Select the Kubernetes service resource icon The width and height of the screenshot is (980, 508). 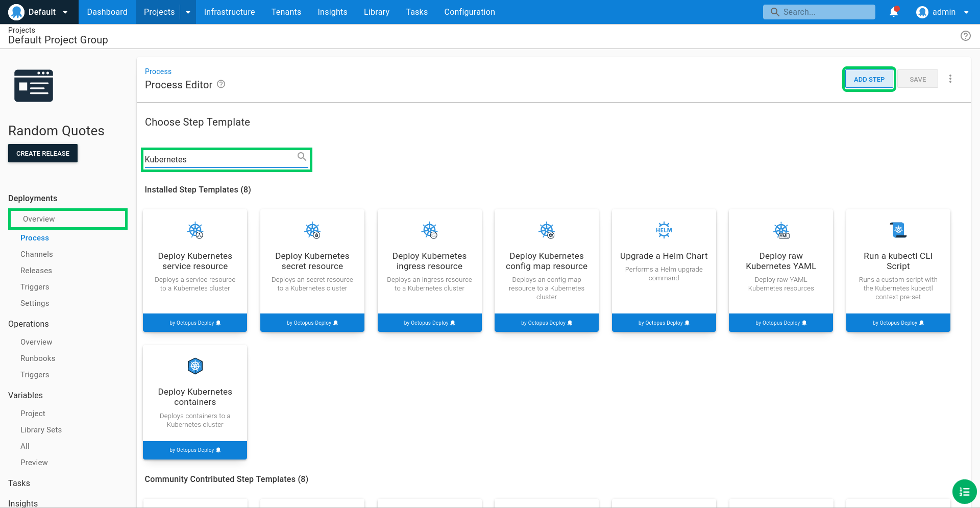(x=195, y=230)
